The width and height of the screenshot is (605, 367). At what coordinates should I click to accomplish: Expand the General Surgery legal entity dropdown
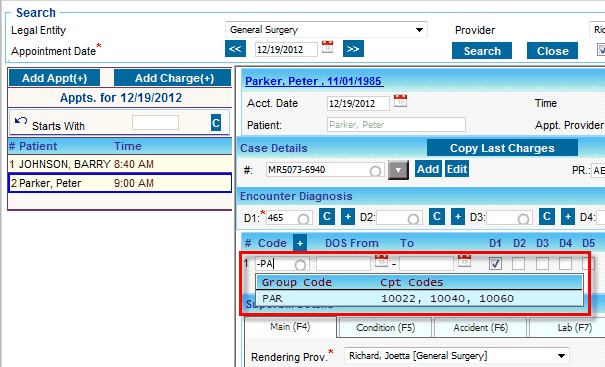(419, 30)
